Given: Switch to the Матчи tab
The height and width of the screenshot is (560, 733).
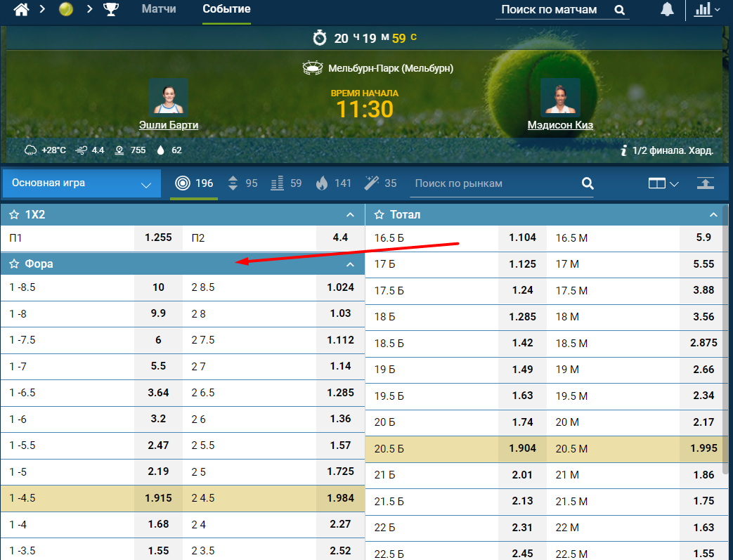Looking at the screenshot, I should click(x=159, y=9).
